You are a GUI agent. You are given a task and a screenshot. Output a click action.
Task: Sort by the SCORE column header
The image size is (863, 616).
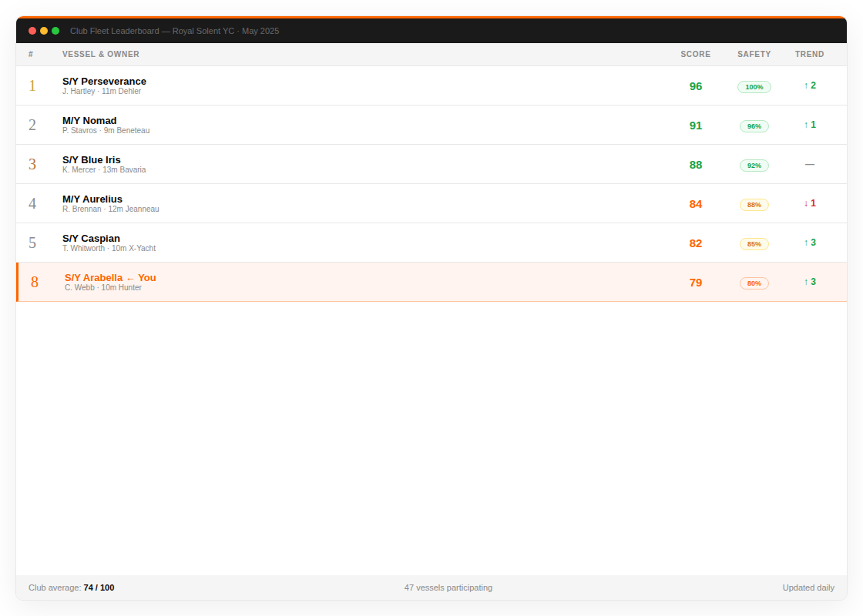695,54
